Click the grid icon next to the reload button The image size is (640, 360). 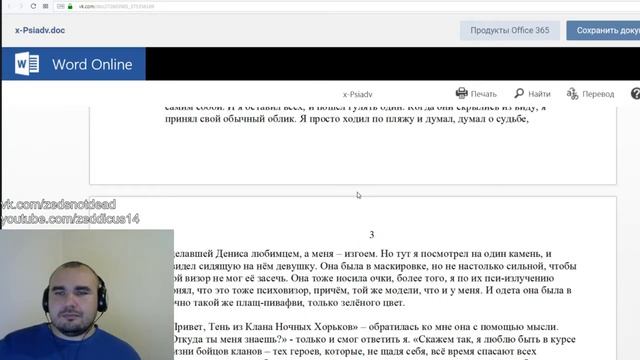tap(46, 6)
